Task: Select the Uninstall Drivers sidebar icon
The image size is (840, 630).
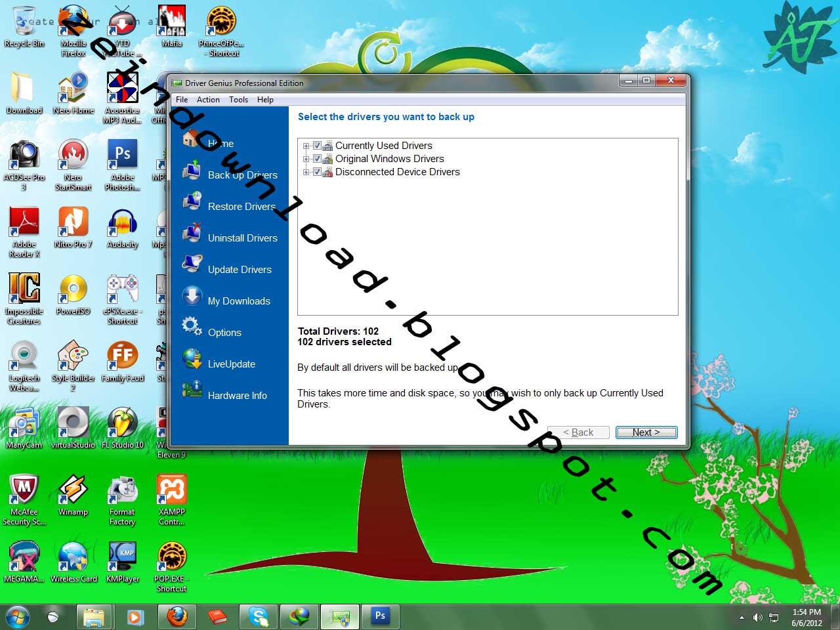Action: 192,233
